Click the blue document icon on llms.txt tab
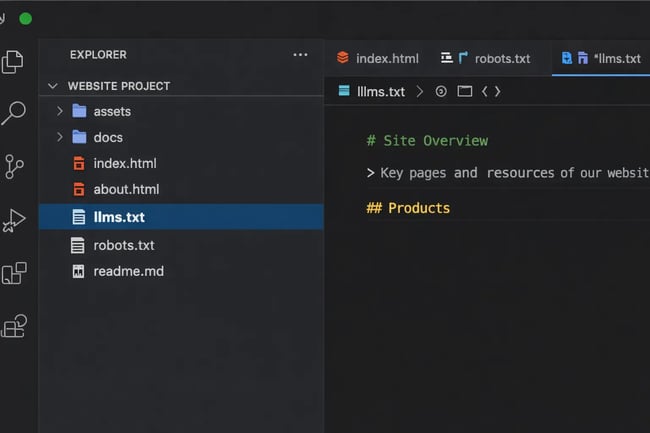Viewport: 650px width, 433px height. (x=567, y=58)
